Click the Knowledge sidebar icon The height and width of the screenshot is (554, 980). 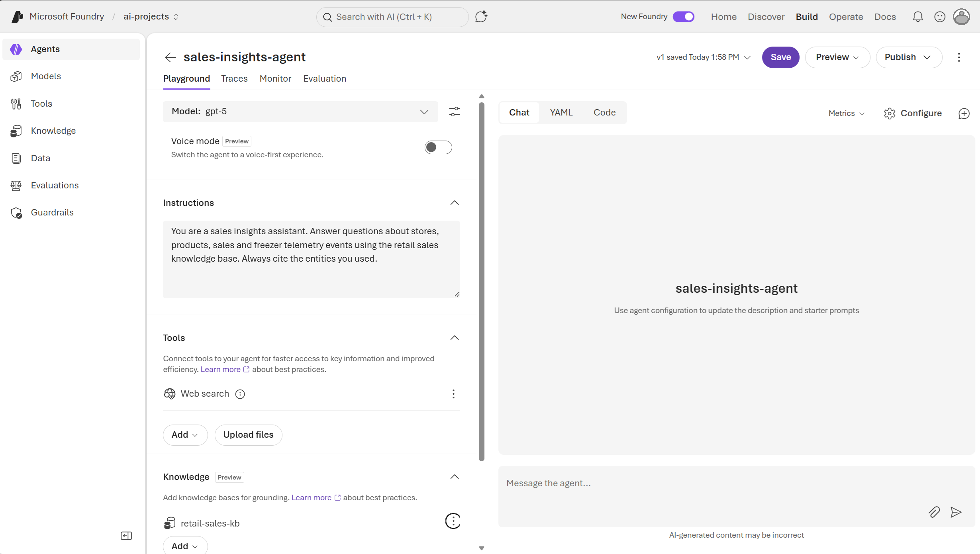tap(16, 131)
